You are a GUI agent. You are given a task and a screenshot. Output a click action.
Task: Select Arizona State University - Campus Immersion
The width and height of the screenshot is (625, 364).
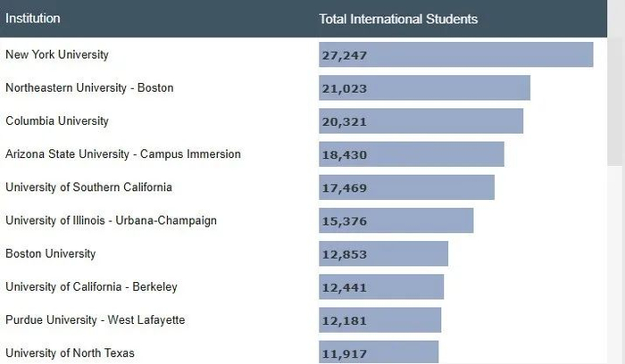[x=123, y=153]
